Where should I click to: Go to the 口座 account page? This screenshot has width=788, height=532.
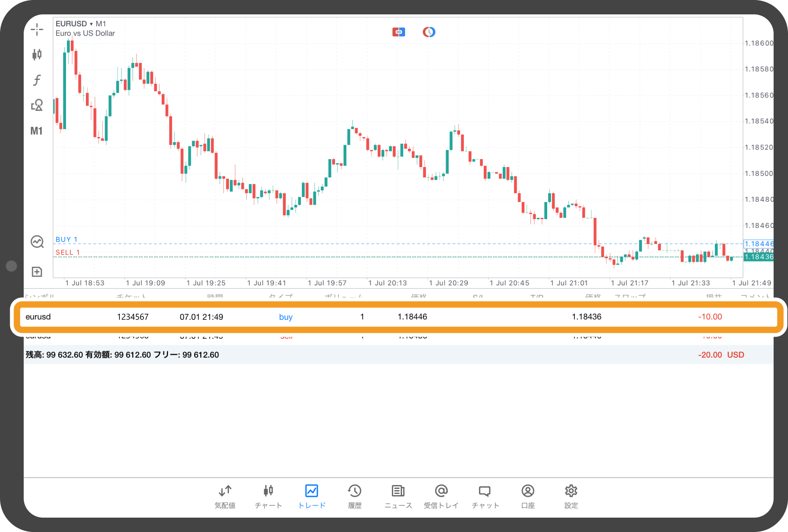pos(528,496)
